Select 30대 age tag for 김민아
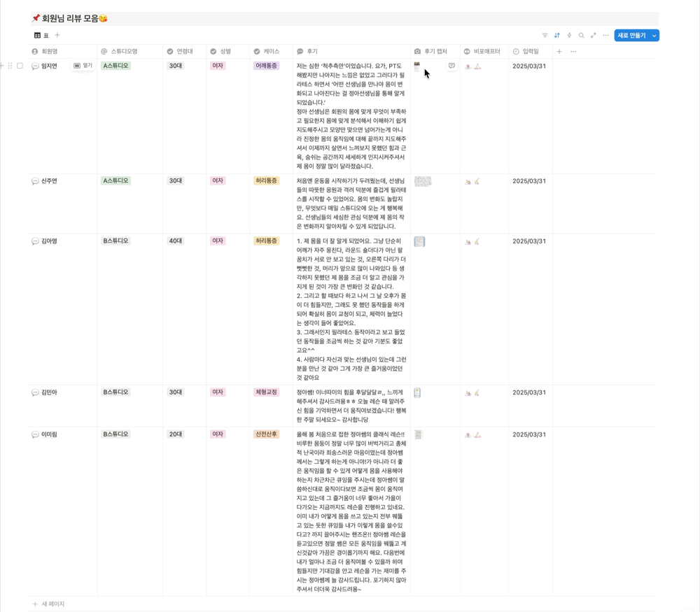Viewport: 700px width, 612px height. 176,392
